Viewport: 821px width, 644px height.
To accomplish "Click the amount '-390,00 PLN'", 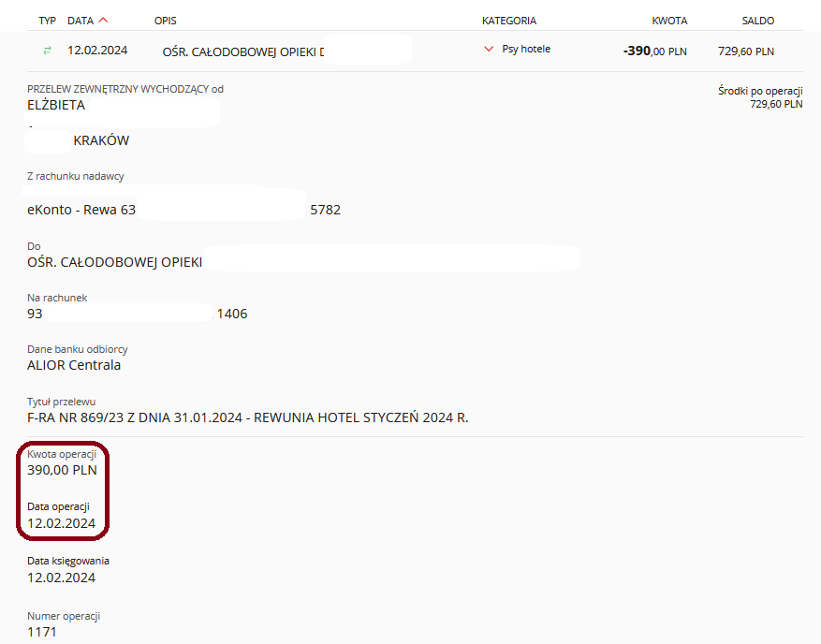I will (655, 51).
